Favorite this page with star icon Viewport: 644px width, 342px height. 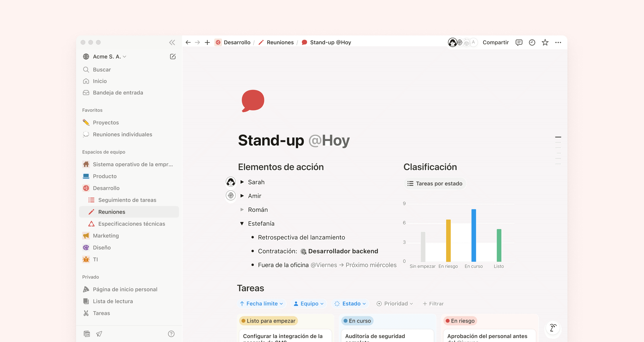[x=545, y=42]
